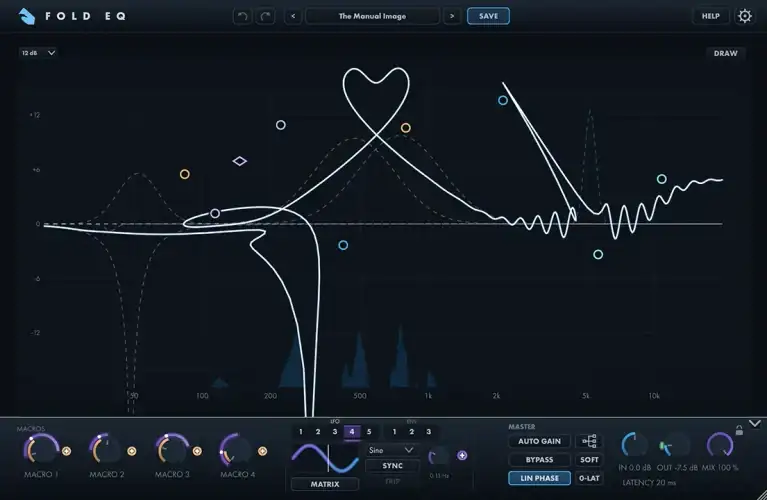Click the 0.15 Hz rate value
Viewport: 767px width, 500px height.
(439, 476)
